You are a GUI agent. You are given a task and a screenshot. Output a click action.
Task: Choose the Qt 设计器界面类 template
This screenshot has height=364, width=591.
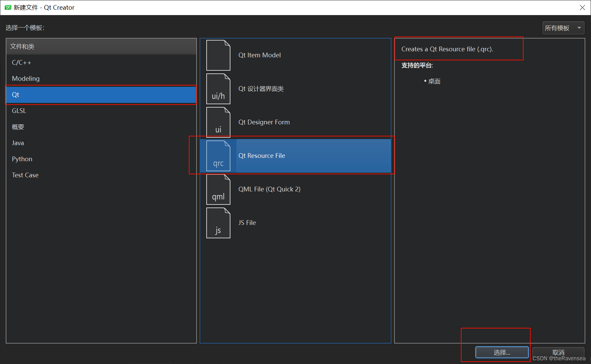coord(295,89)
